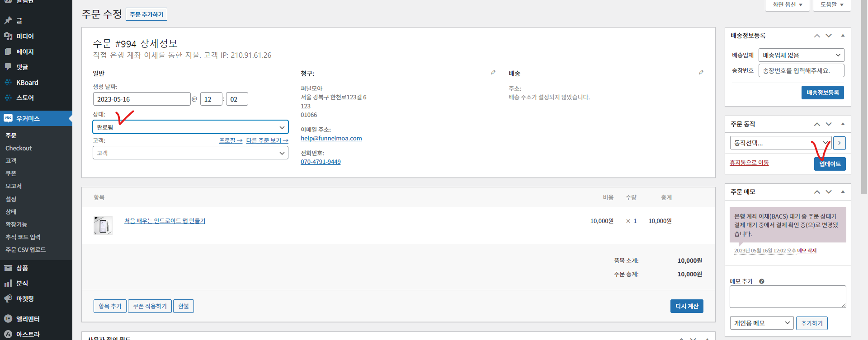Open the 처음 배우는 안드로이드 앱 만들기 product link
Screen dimensions: 868x340
point(165,221)
